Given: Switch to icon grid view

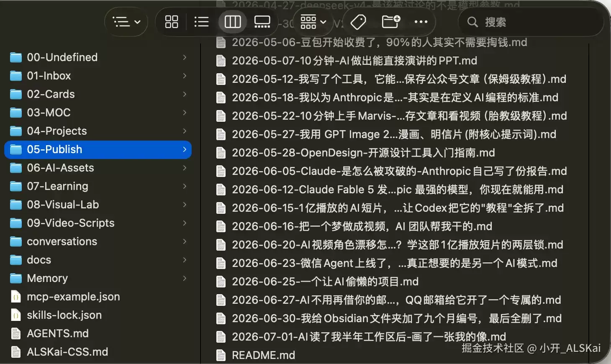Looking at the screenshot, I should click(x=172, y=22).
